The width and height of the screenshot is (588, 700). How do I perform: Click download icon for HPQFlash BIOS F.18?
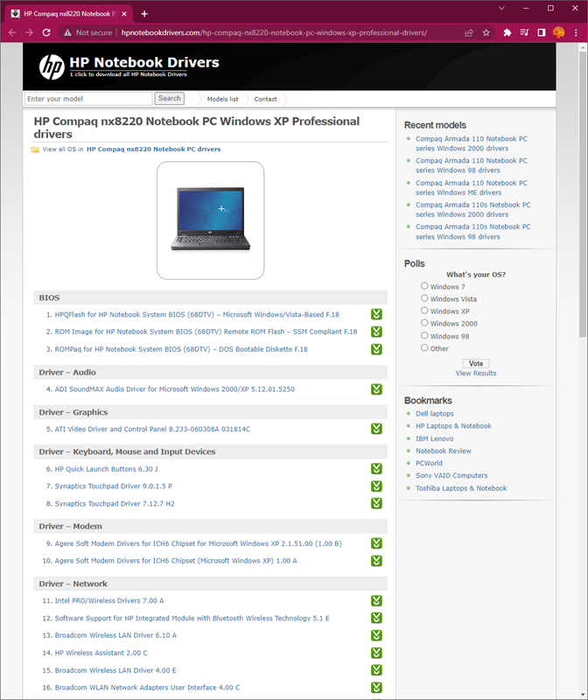click(376, 314)
